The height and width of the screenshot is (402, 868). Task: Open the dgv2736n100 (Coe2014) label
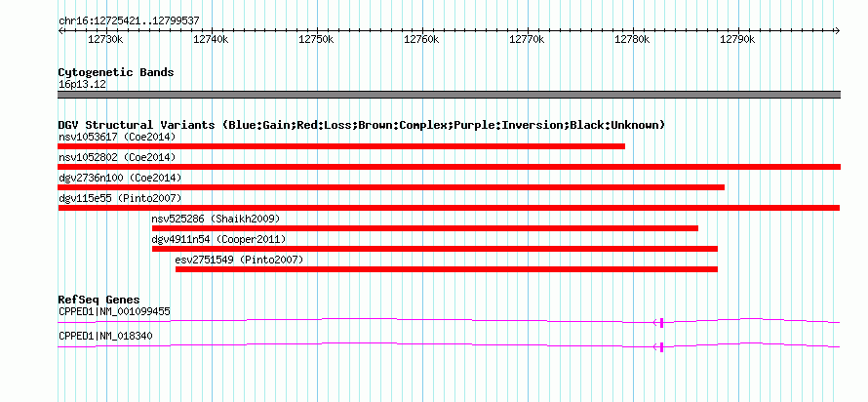click(120, 178)
